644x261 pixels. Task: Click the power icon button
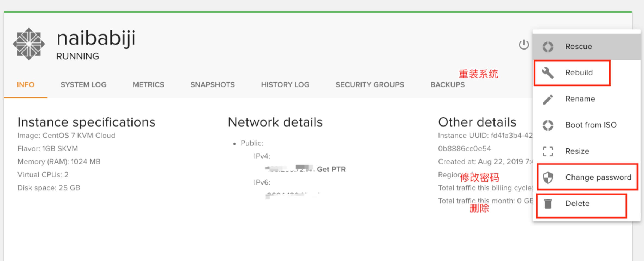523,45
